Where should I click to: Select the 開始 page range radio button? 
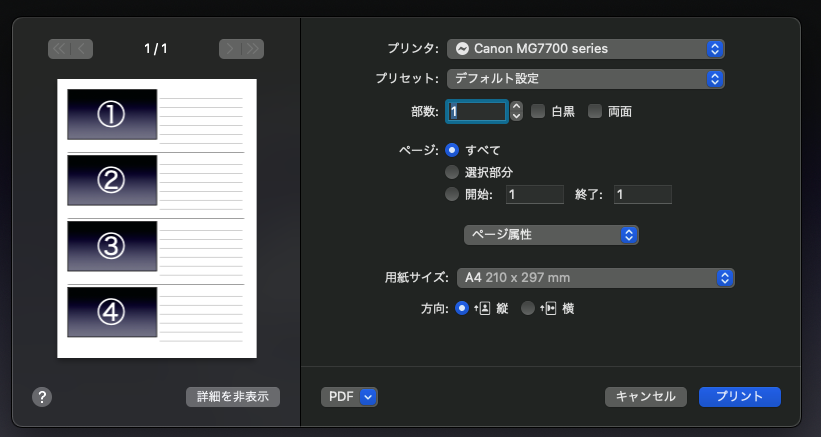pos(452,194)
